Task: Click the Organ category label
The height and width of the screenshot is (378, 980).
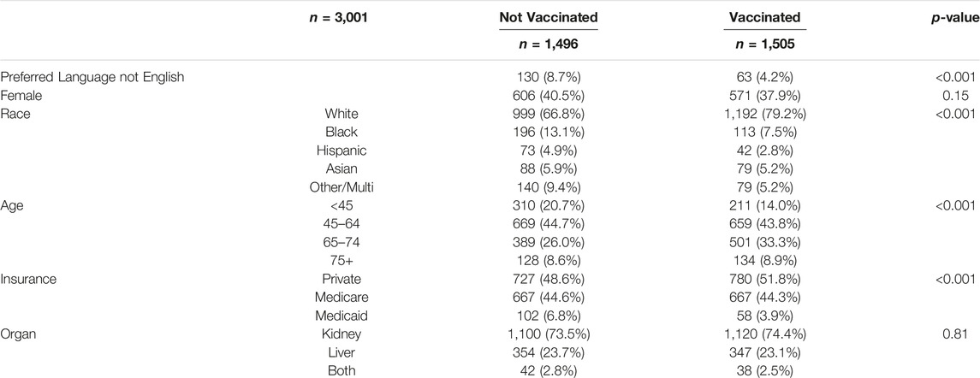Action: point(17,333)
